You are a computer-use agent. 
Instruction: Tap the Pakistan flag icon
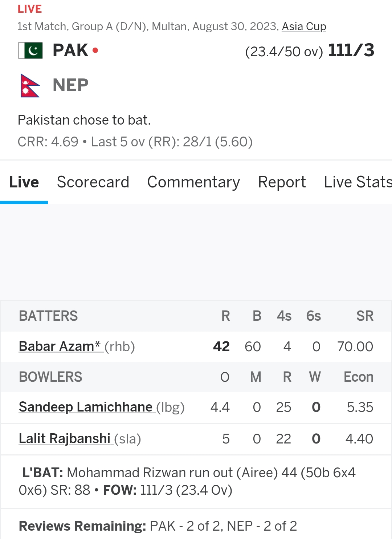pos(30,50)
